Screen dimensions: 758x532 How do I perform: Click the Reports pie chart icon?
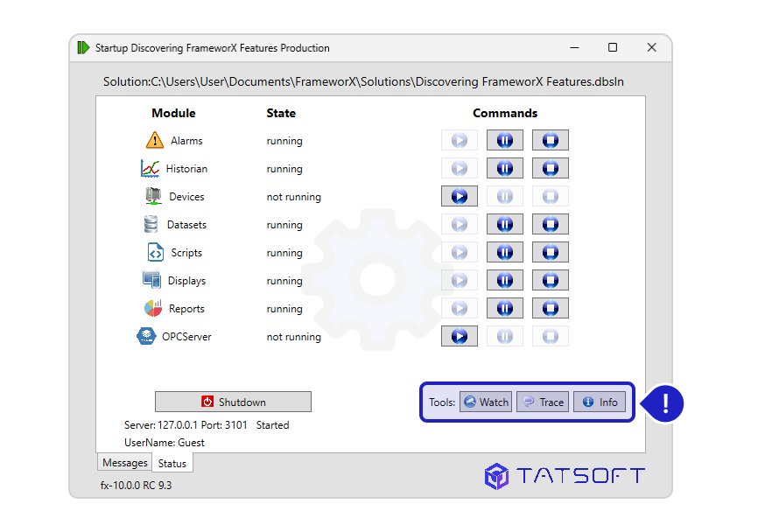coord(153,308)
